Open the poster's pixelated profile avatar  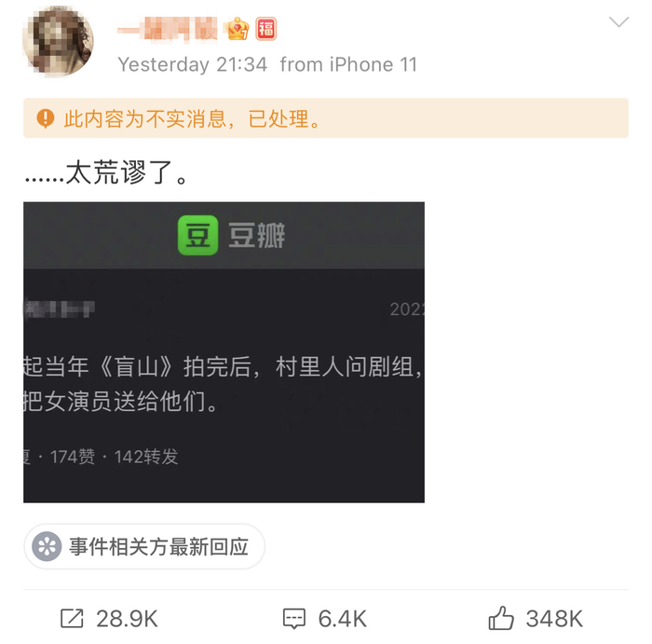click(x=58, y=42)
